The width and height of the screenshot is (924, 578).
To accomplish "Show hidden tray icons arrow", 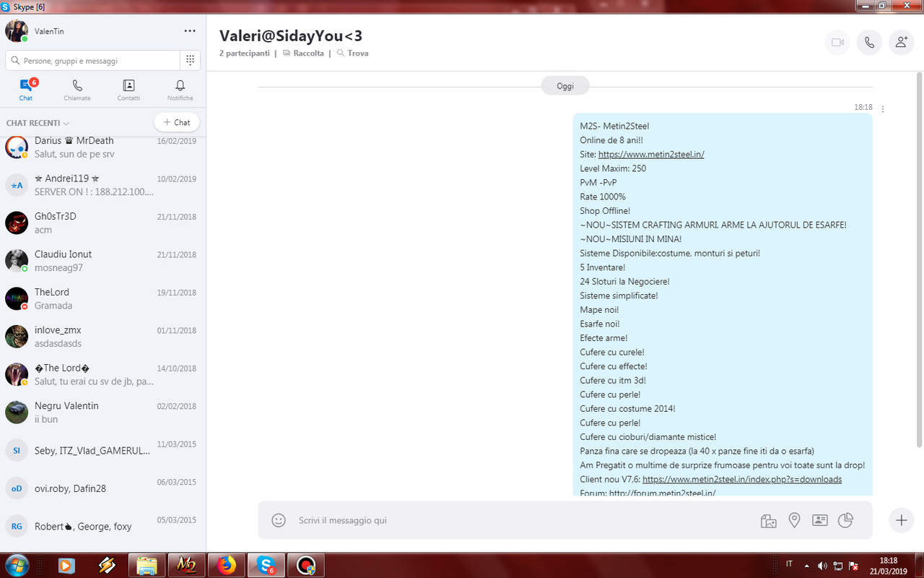I will 807,565.
